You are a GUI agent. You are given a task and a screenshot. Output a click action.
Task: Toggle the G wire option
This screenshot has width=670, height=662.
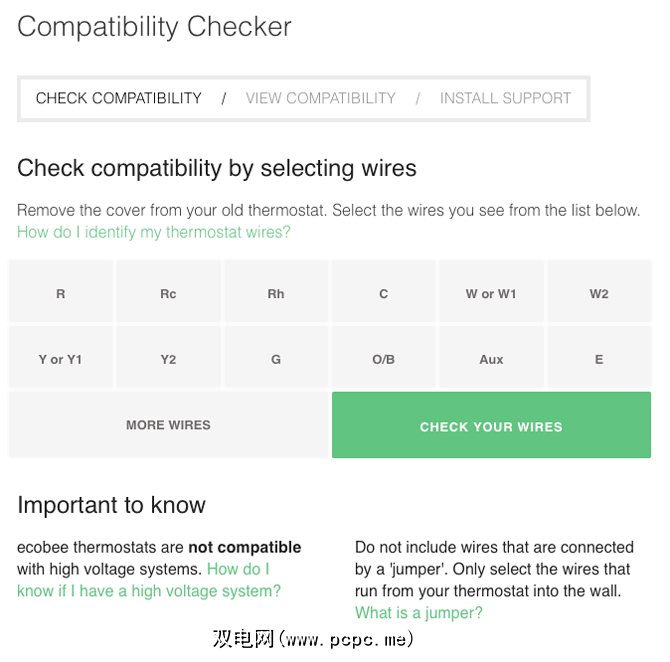[276, 359]
